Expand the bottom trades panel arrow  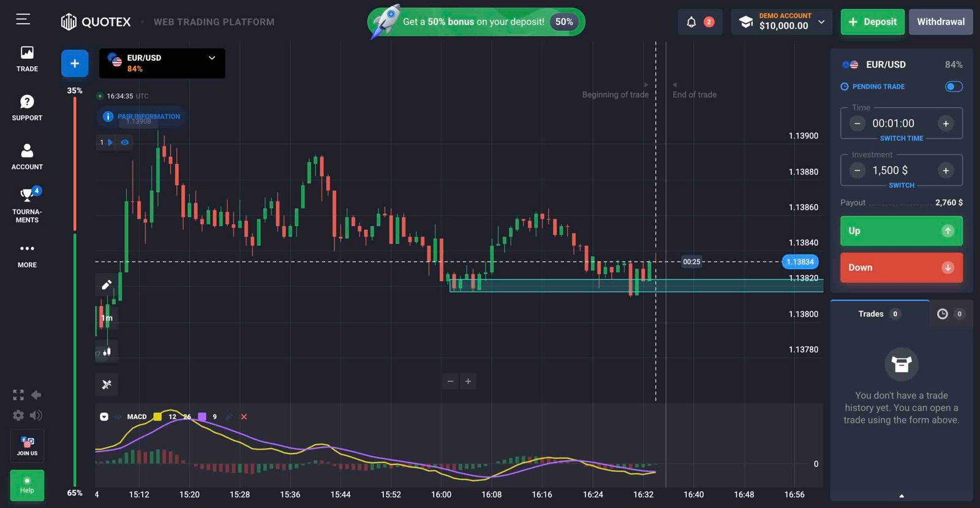[901, 496]
